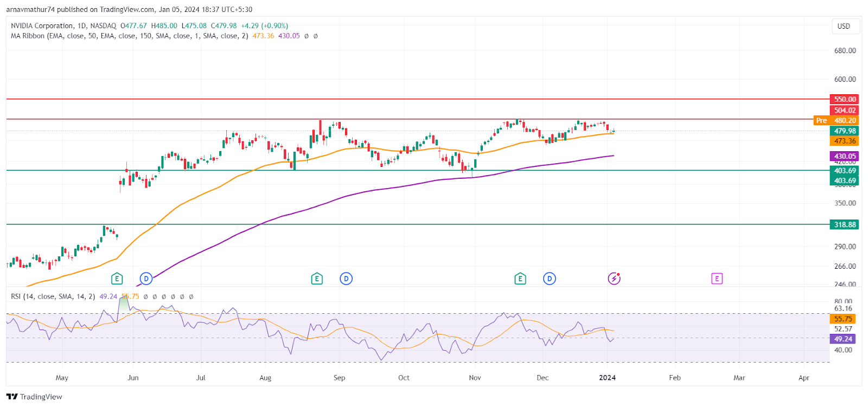Click the TradingView logo at the bottom

34,397
